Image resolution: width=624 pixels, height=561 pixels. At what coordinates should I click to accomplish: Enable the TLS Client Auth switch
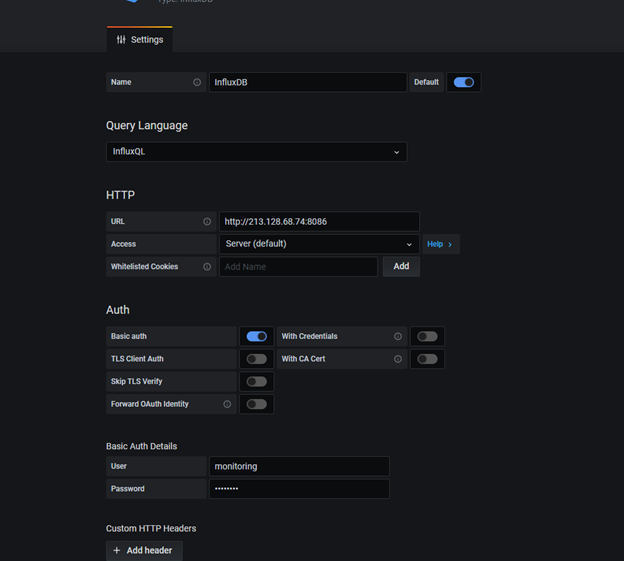257,359
